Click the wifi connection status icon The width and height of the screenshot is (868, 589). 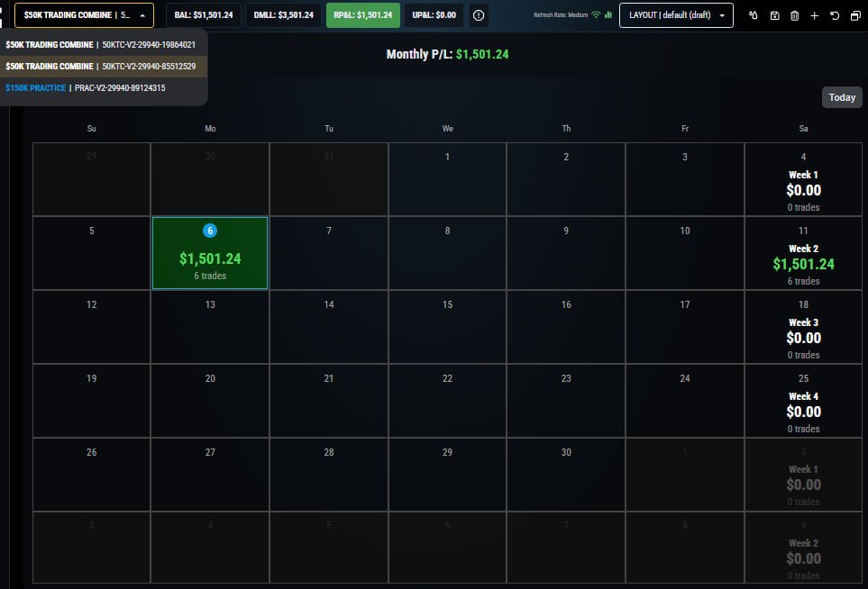point(596,15)
